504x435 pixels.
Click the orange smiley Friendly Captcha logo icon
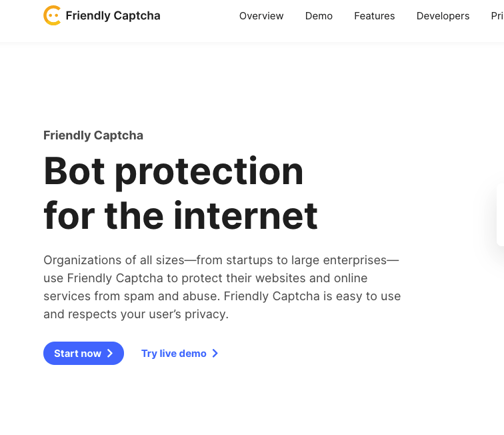52,15
